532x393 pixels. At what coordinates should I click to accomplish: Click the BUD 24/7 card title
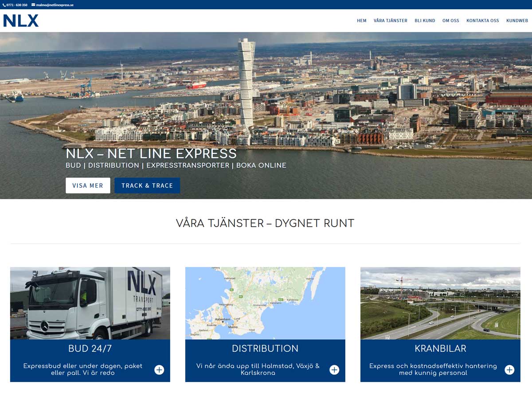point(90,349)
